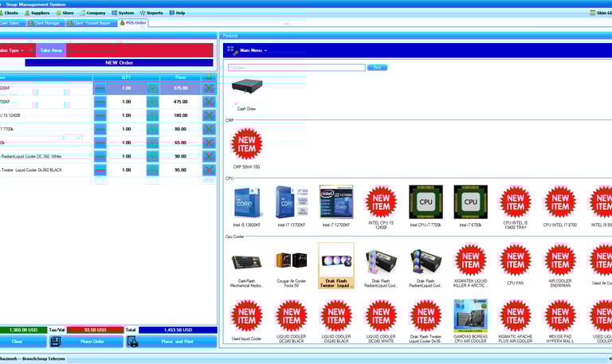This screenshot has width=612, height=364.
Task: Open the Store menu
Action: (x=65, y=13)
